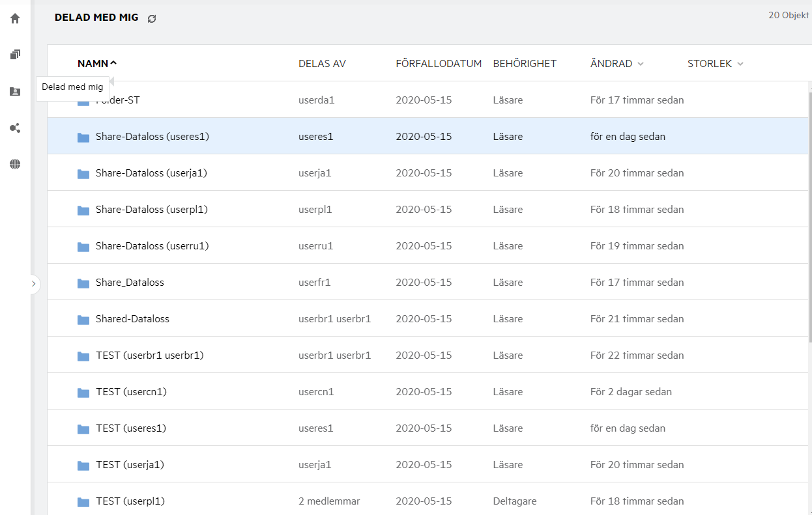Click the Delas av column header
Screen dimensions: 812x515
point(322,64)
